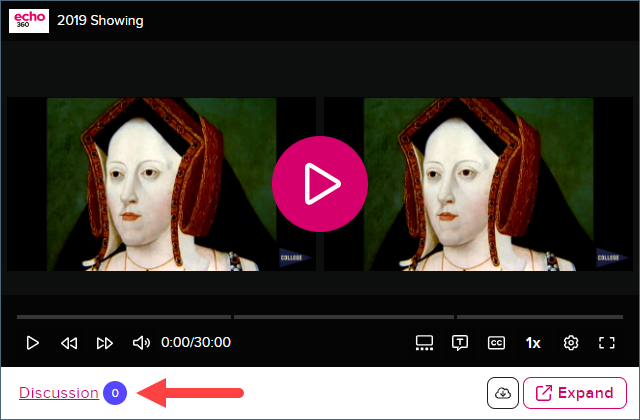Click the small play icon in control bar
This screenshot has height=420, width=640.
pos(33,343)
